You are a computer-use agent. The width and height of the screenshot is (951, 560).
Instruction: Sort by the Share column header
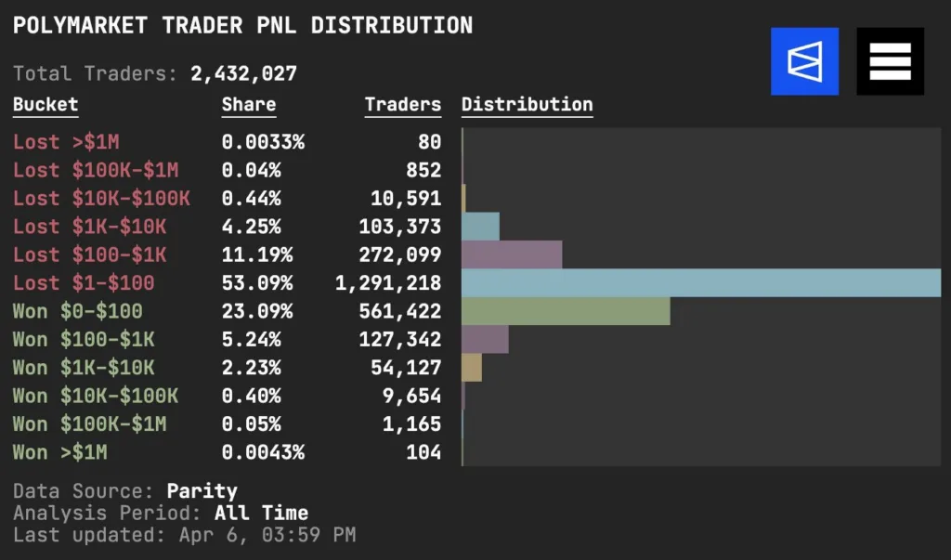249,105
